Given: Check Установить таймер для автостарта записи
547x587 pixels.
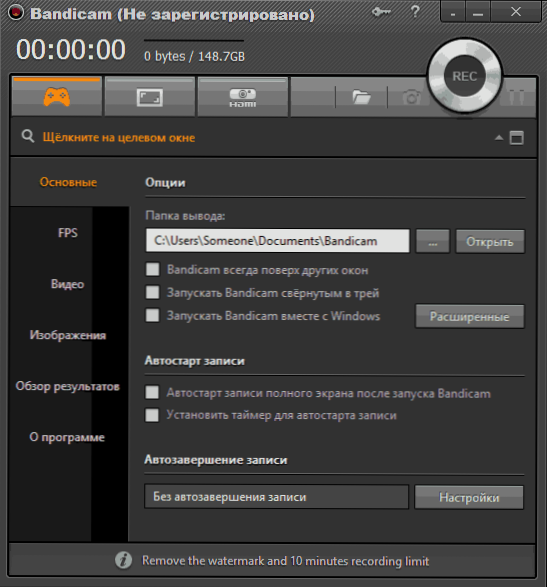Looking at the screenshot, I should click(x=152, y=415).
